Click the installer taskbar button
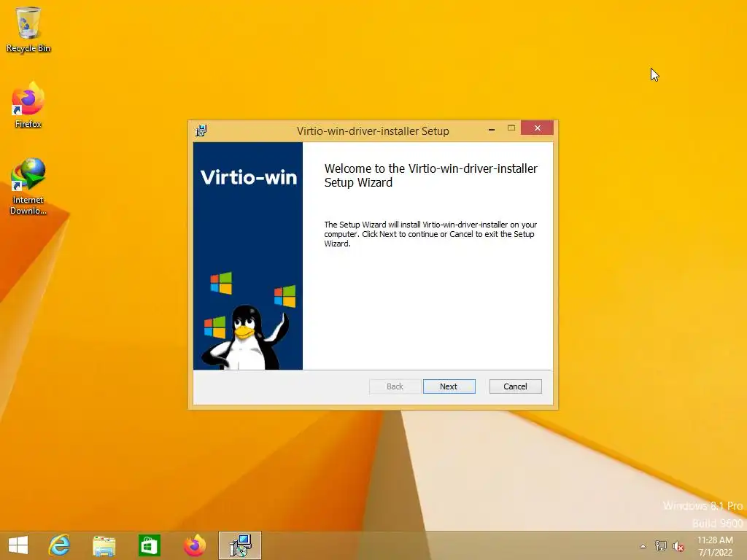This screenshot has width=747, height=560. [240, 545]
